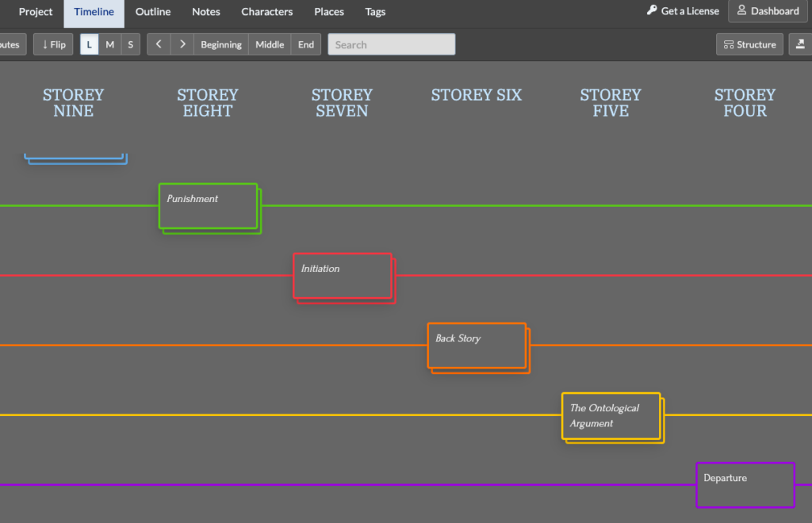The image size is (812, 523).
Task: Select small card size S
Action: tap(131, 44)
